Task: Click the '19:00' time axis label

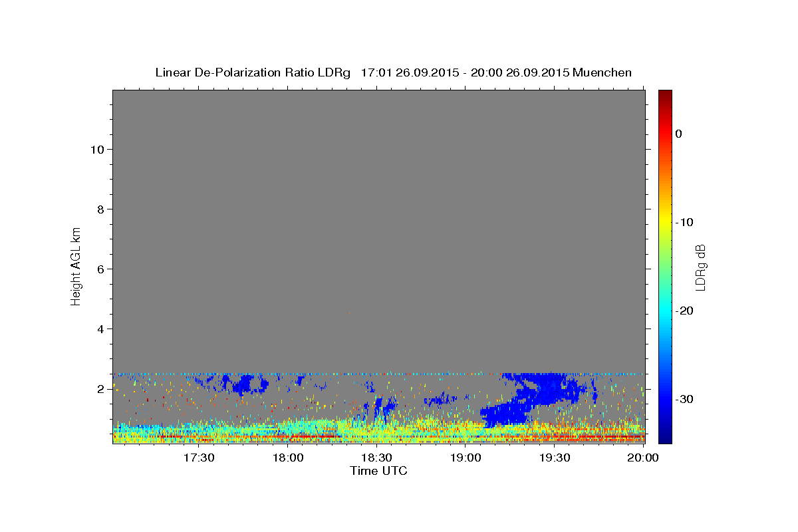Action: click(465, 458)
